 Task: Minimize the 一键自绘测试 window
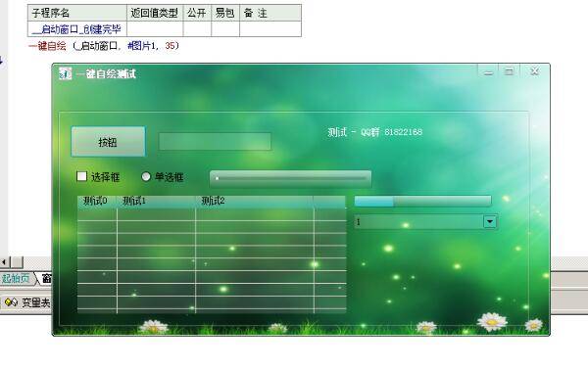488,71
